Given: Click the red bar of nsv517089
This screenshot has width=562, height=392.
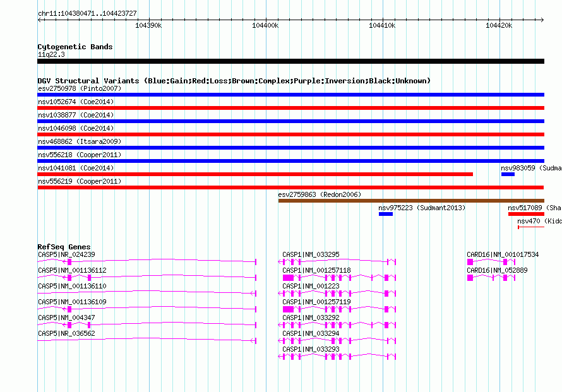Looking at the screenshot, I should [526, 214].
